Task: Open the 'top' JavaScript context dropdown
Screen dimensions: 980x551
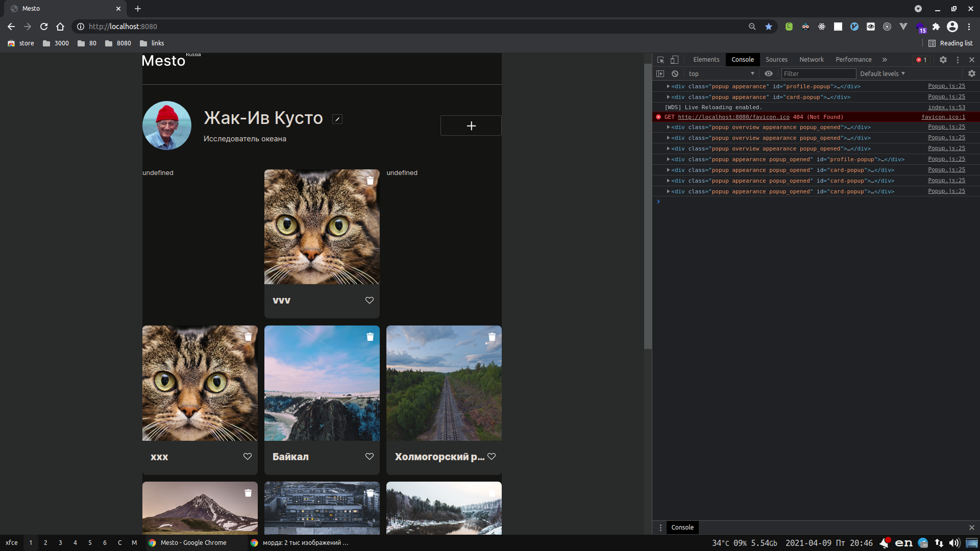Action: pos(721,73)
